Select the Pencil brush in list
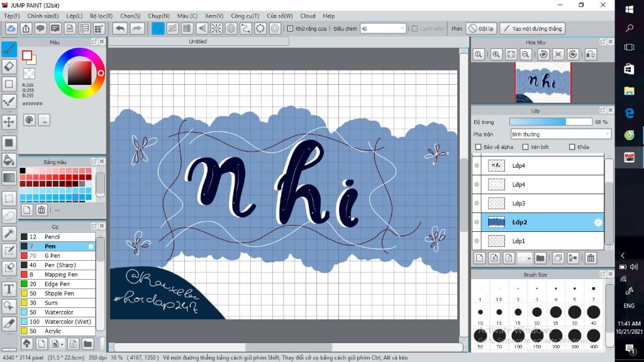Screen dimensions: 644x362 tap(57, 237)
